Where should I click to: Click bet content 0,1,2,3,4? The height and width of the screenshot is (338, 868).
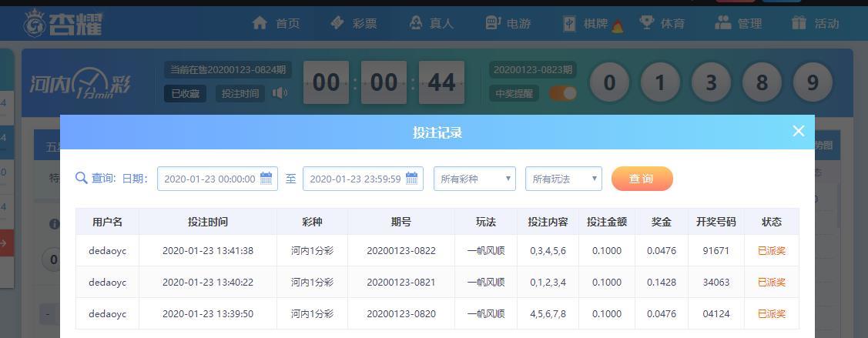548,282
